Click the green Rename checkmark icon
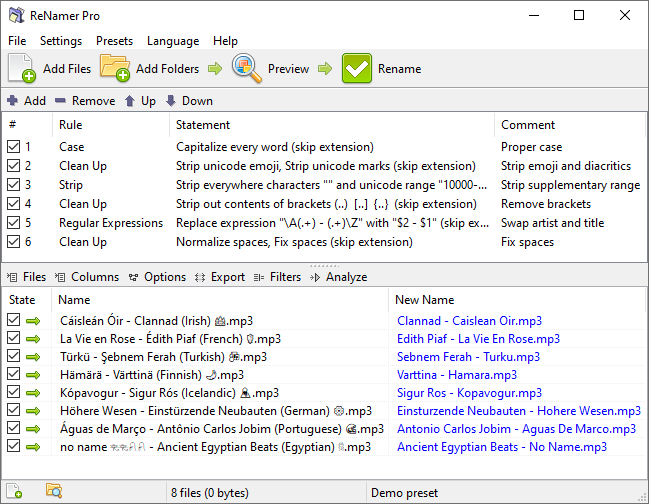The width and height of the screenshot is (649, 504). 356,69
